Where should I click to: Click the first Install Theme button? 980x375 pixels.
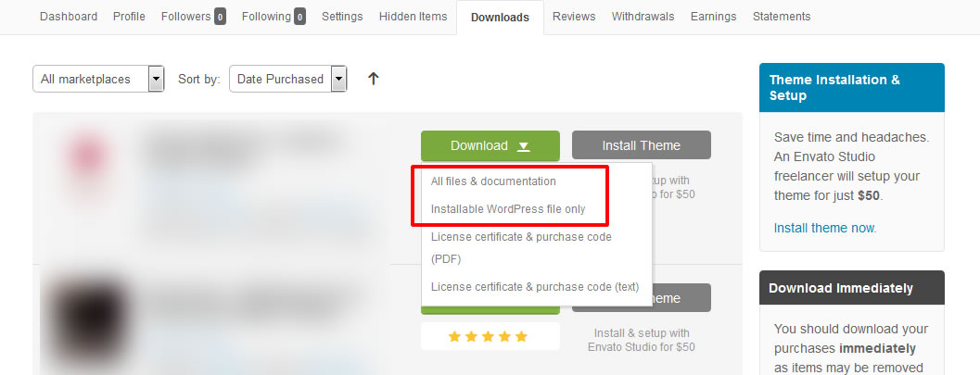tap(642, 145)
